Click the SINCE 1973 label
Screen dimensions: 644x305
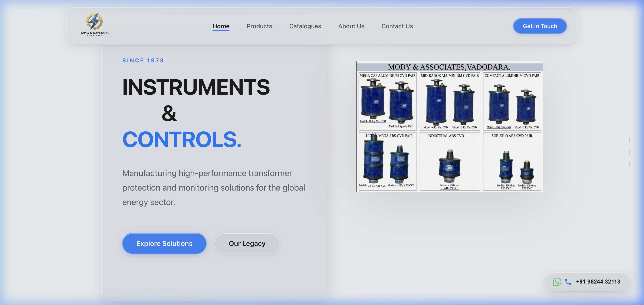click(x=143, y=60)
